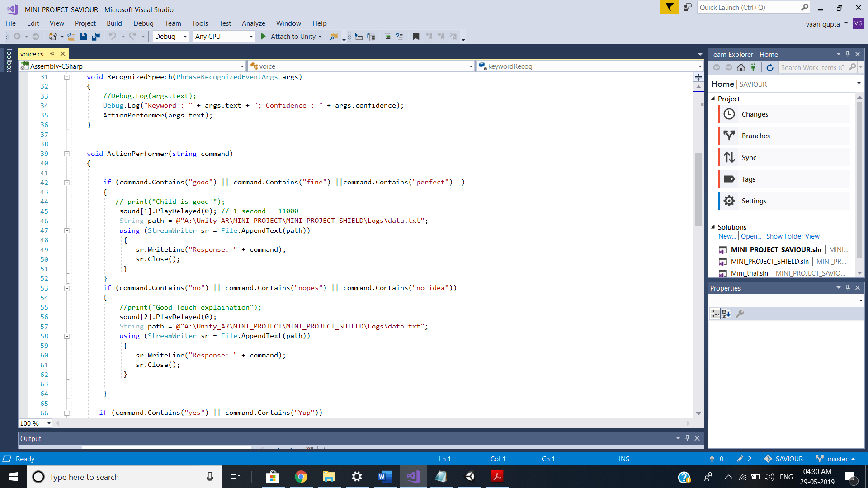Open the Debug configuration dropdown
Screen dimensions: 868x488
pos(185,37)
